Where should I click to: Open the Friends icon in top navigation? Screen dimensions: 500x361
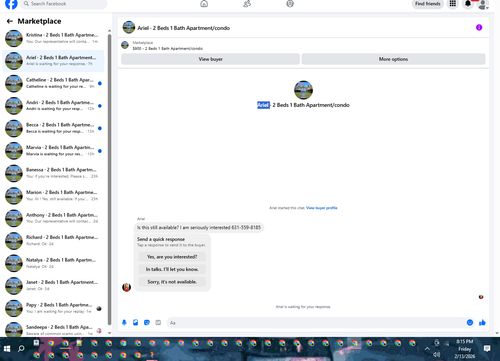pyautogui.click(x=247, y=4)
